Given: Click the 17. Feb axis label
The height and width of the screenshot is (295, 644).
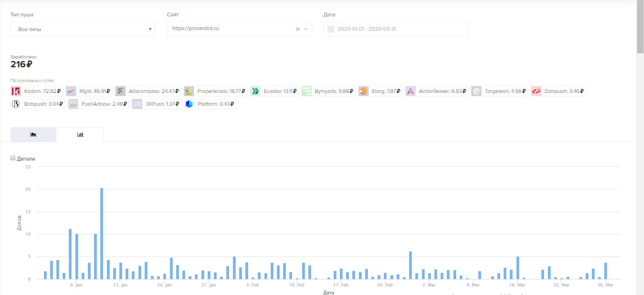Looking at the screenshot, I should coord(341,285).
